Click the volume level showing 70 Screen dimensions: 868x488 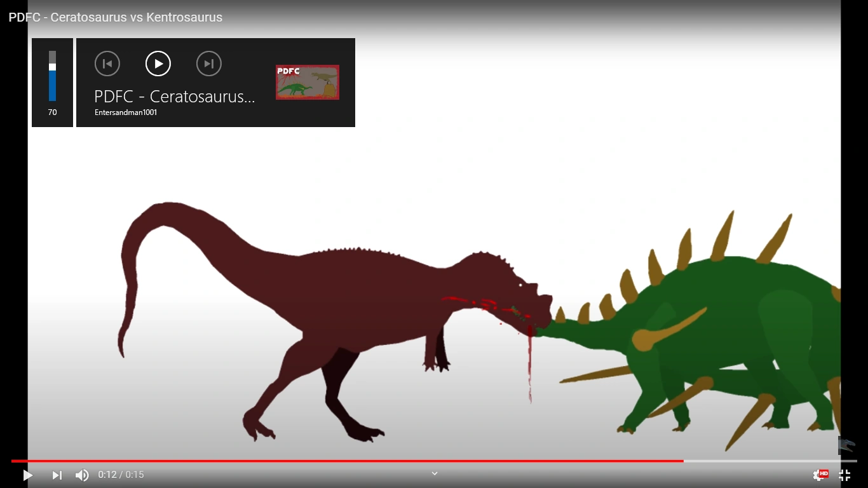(52, 112)
